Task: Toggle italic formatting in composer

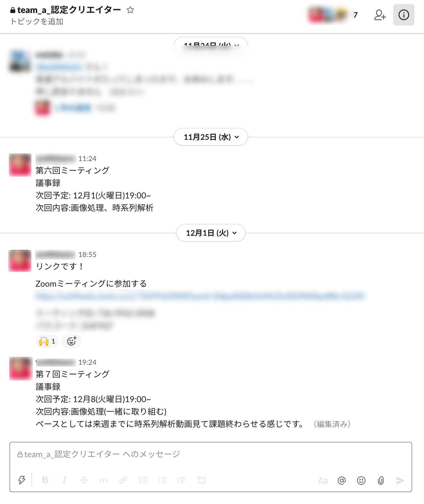Action: tap(64, 480)
